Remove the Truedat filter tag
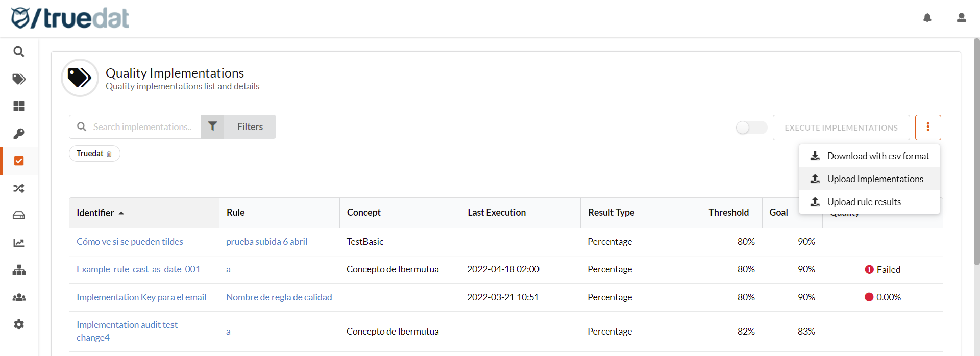Viewport: 980px width, 356px height. point(109,154)
